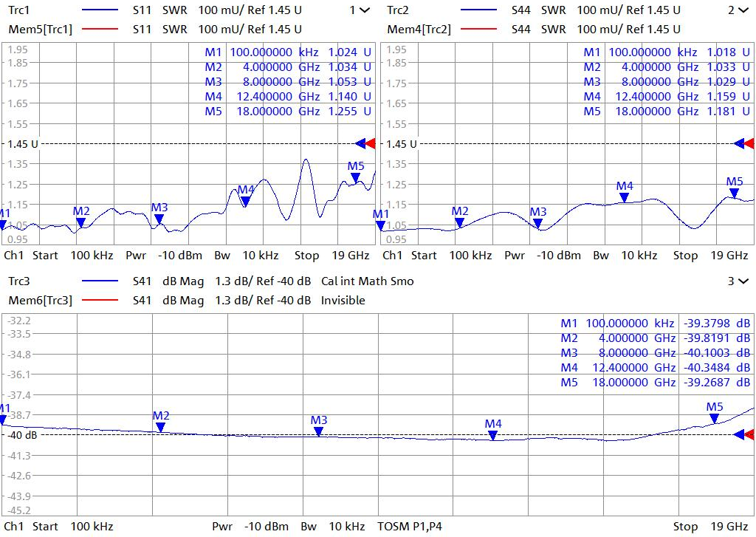This screenshot has height=537, width=756.
Task: Open the diagram 1 dropdown chevron
Action: 364,10
